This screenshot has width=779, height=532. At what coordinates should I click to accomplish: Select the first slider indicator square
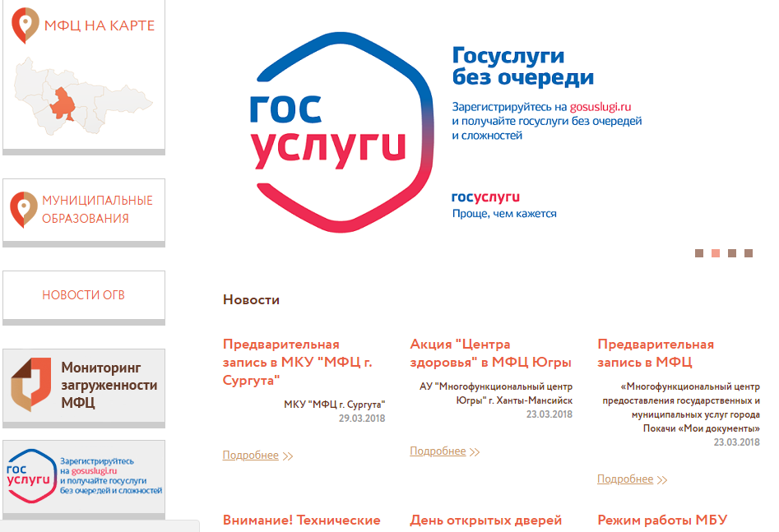(699, 253)
